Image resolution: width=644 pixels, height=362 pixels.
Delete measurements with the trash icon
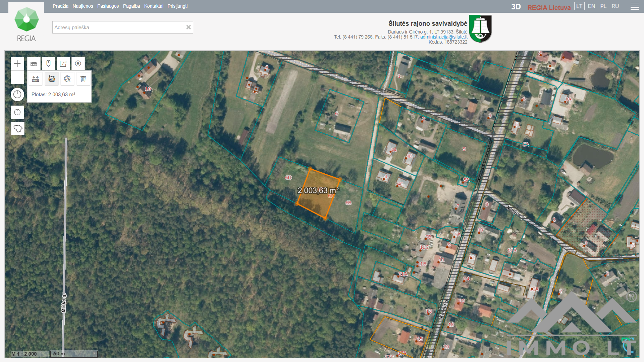pos(83,79)
